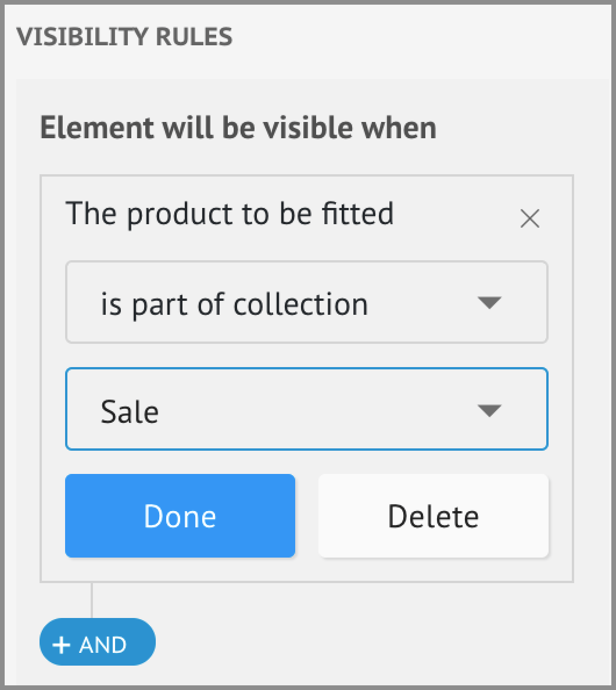
Task: Add another condition with + AND
Action: 97,642
